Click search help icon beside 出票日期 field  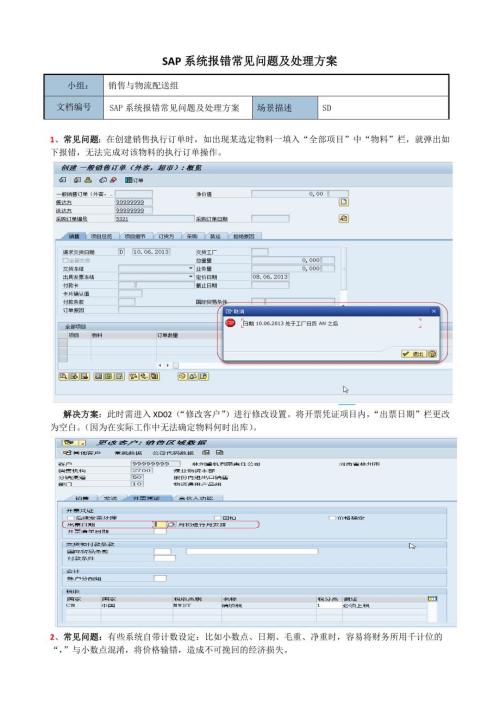[171, 525]
